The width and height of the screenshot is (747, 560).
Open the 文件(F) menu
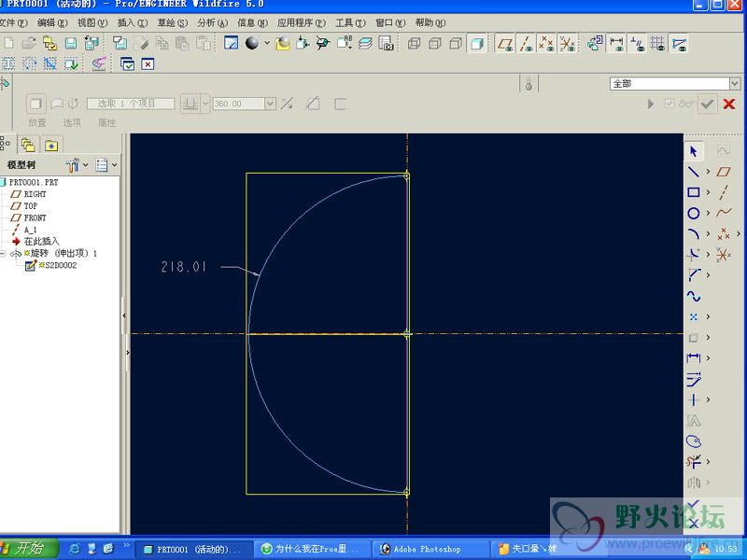tap(14, 22)
